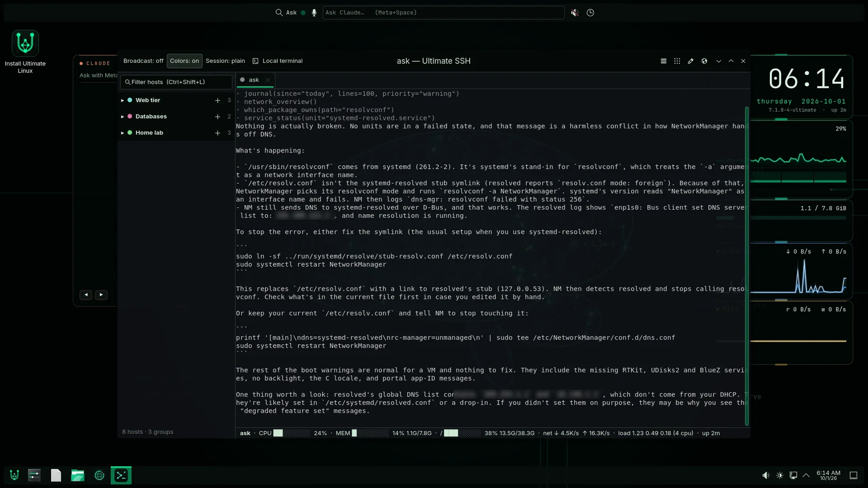Open the start menu logo in taskbar
Screen dimensions: 868x488
[15, 476]
